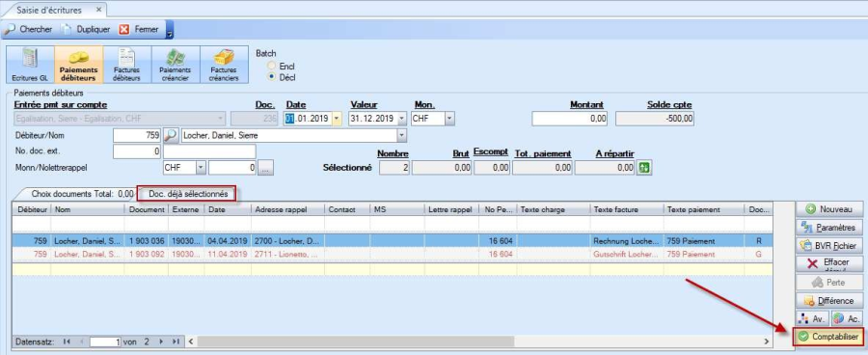Click the grid horizontal scrollbar track
Screen dimensions: 868x355
478,341
